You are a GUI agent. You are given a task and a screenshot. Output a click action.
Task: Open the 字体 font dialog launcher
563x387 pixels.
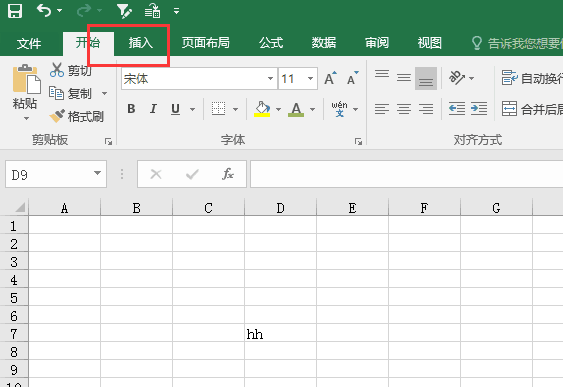[358, 142]
